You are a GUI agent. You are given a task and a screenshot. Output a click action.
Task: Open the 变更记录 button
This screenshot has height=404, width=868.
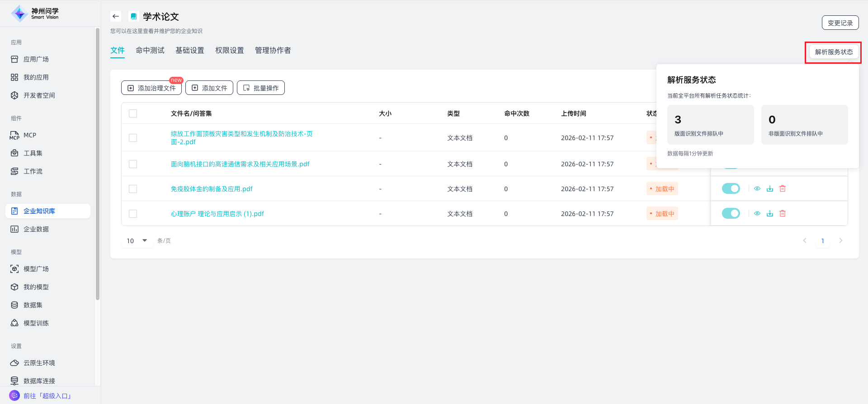840,23
